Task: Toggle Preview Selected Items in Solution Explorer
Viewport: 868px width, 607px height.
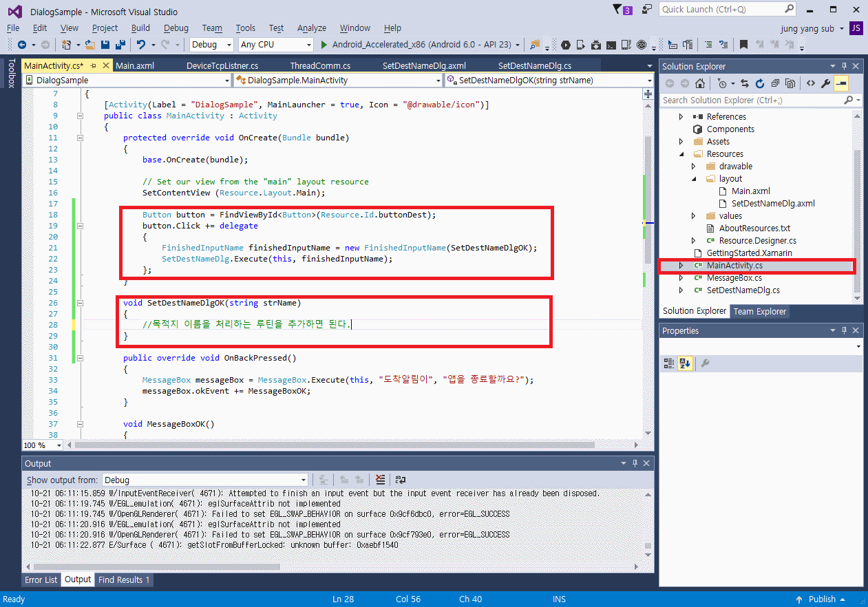Action: 841,83
